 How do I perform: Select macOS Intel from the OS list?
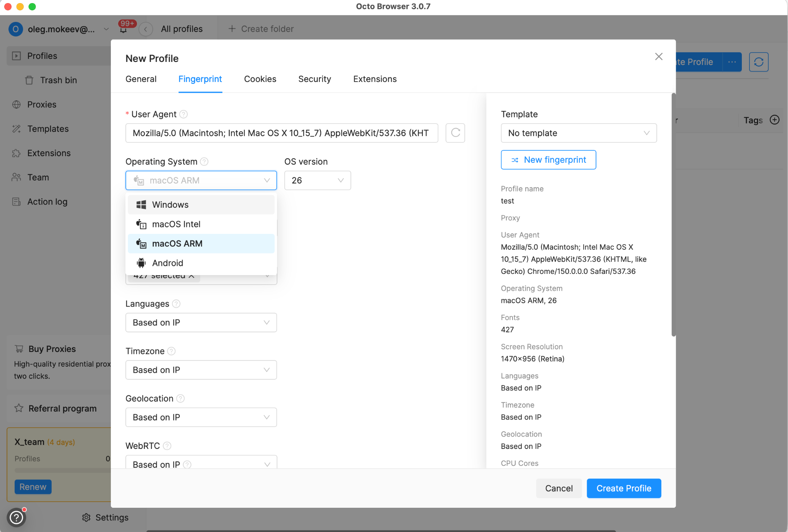(x=201, y=224)
